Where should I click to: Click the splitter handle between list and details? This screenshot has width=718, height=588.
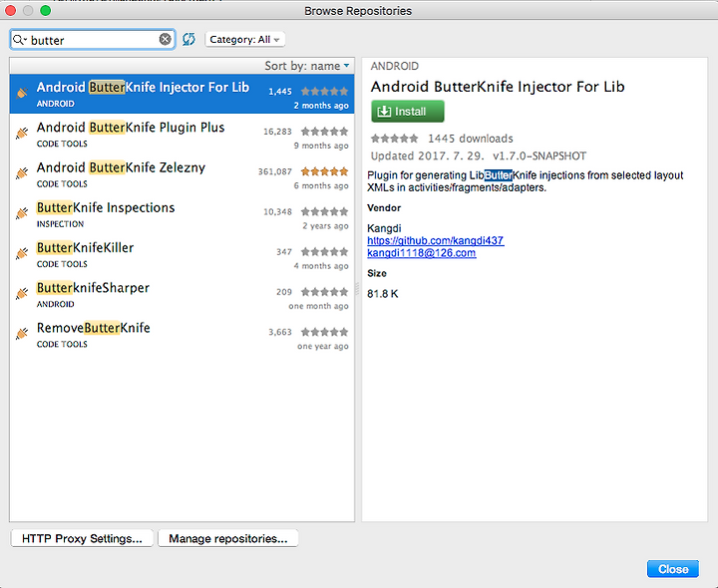click(x=358, y=289)
